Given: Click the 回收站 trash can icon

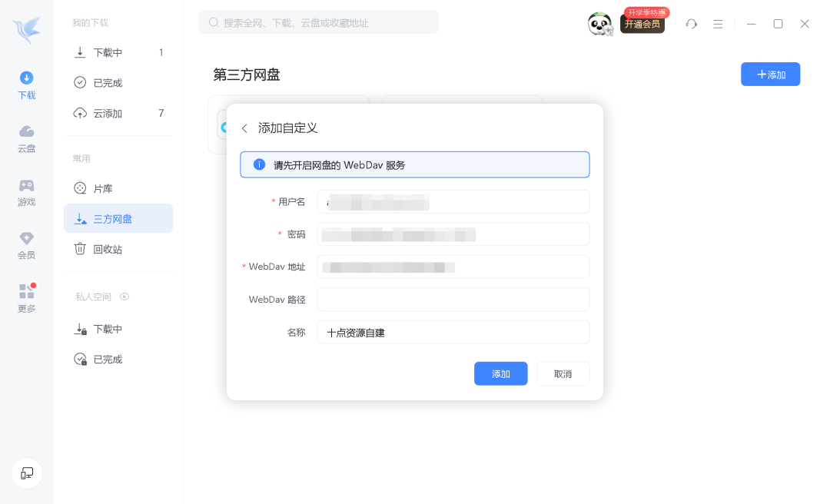Looking at the screenshot, I should pyautogui.click(x=80, y=249).
